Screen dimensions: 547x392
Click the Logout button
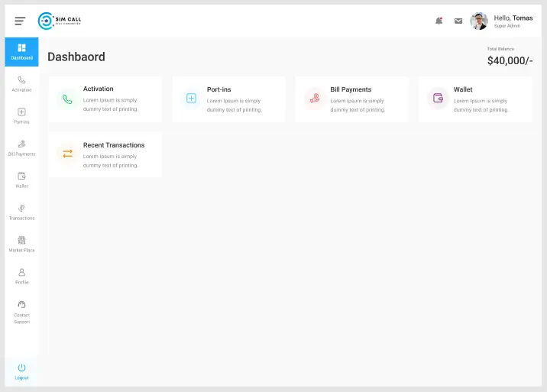(x=21, y=371)
